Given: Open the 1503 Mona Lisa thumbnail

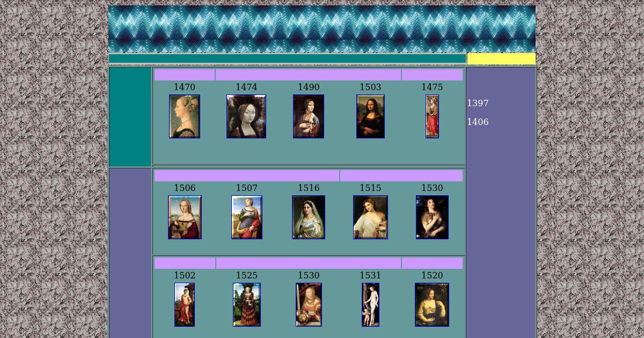Looking at the screenshot, I should coord(370,116).
